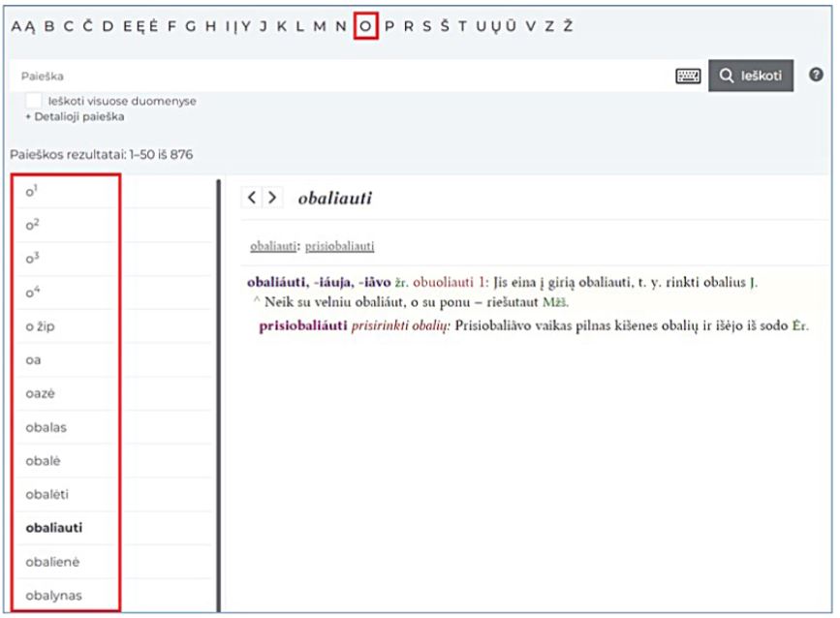Open the prisiobaliauti link
Screen dimensions: 840x618
pyautogui.click(x=339, y=246)
